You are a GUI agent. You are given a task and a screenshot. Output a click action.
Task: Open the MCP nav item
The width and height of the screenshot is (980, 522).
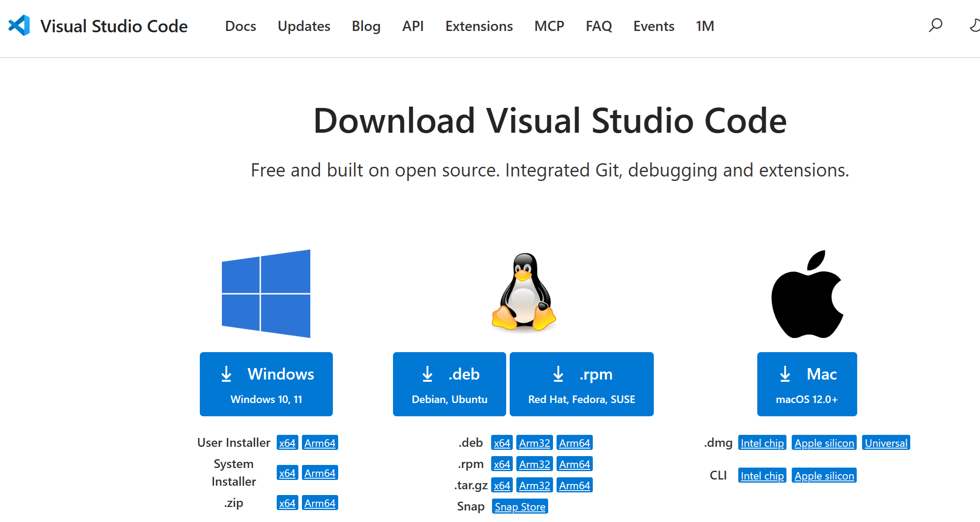click(549, 26)
